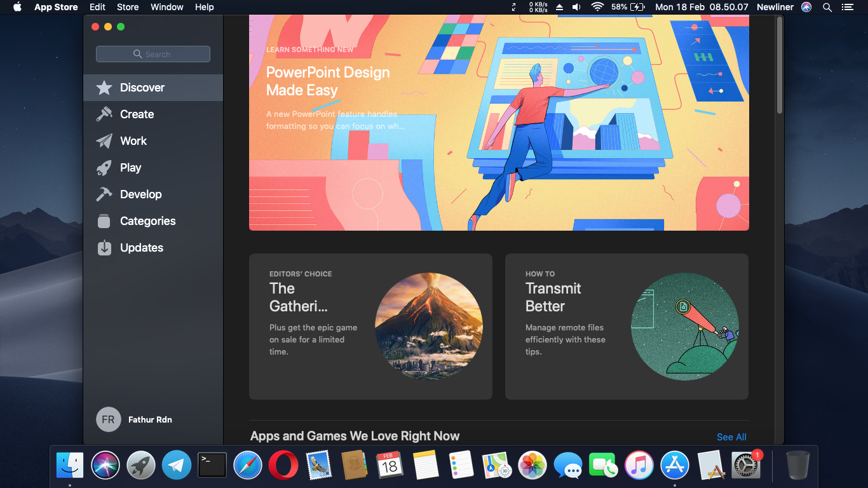Viewport: 868px width, 488px height.
Task: Open Messages in the dock
Action: tap(568, 465)
